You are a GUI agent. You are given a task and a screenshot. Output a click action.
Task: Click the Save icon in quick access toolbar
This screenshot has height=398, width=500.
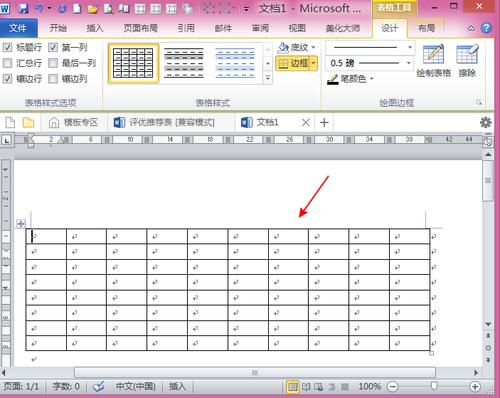tap(23, 8)
